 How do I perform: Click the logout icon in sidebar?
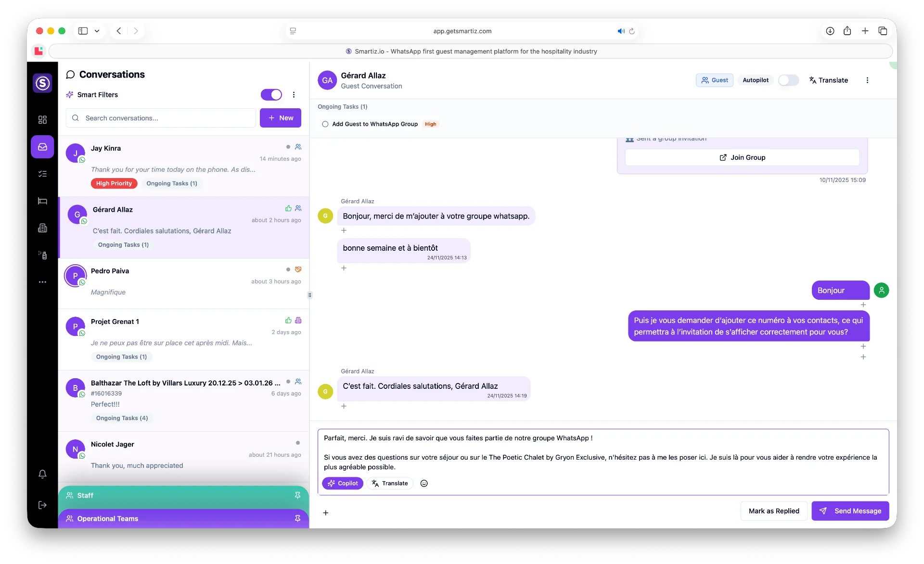pos(42,505)
